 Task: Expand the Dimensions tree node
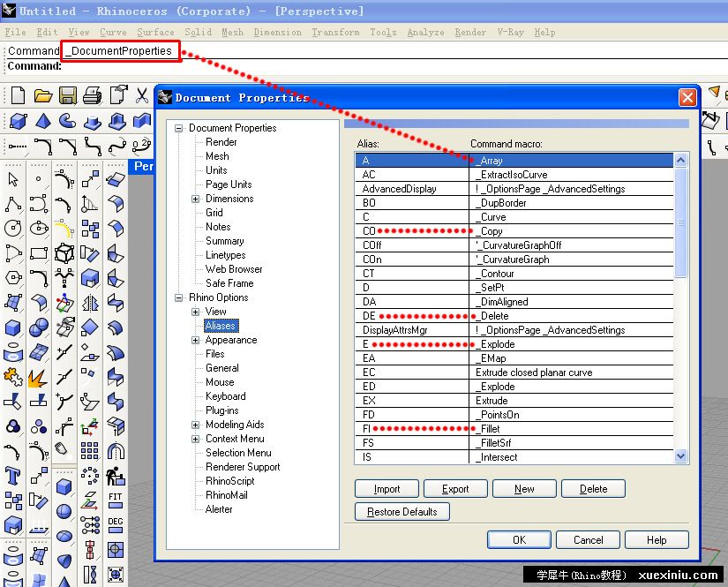196,199
